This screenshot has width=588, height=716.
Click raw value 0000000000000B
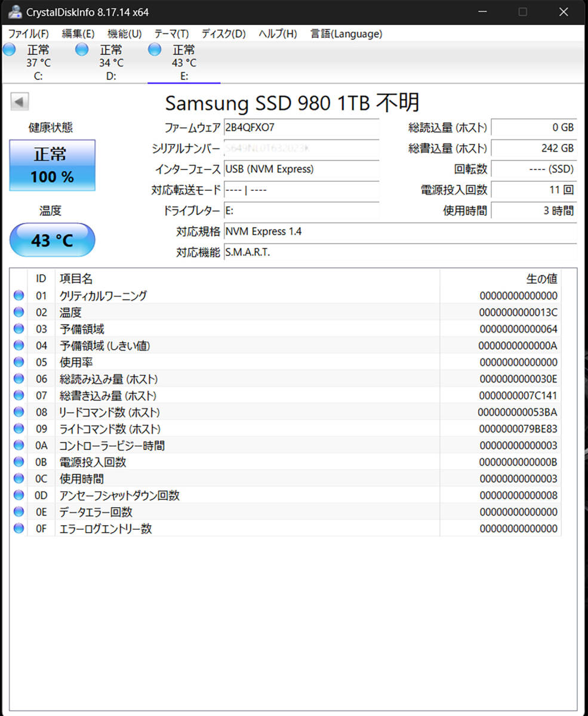[518, 462]
